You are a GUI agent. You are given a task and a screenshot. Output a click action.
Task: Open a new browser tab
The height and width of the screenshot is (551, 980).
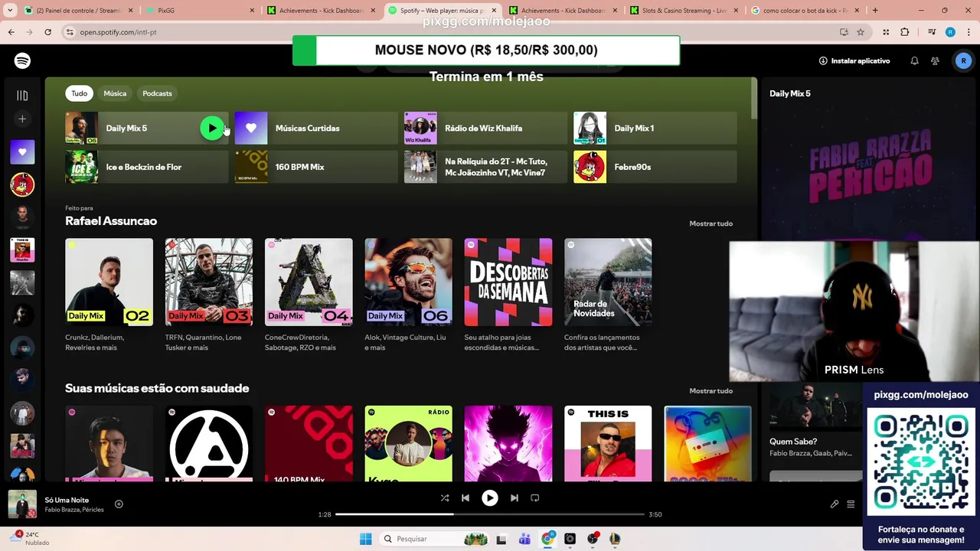(x=875, y=11)
